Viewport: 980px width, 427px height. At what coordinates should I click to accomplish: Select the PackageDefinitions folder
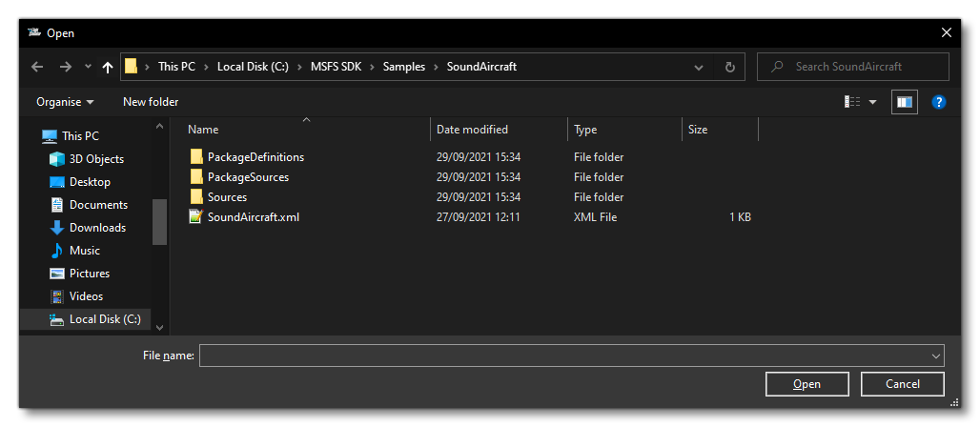(x=255, y=157)
